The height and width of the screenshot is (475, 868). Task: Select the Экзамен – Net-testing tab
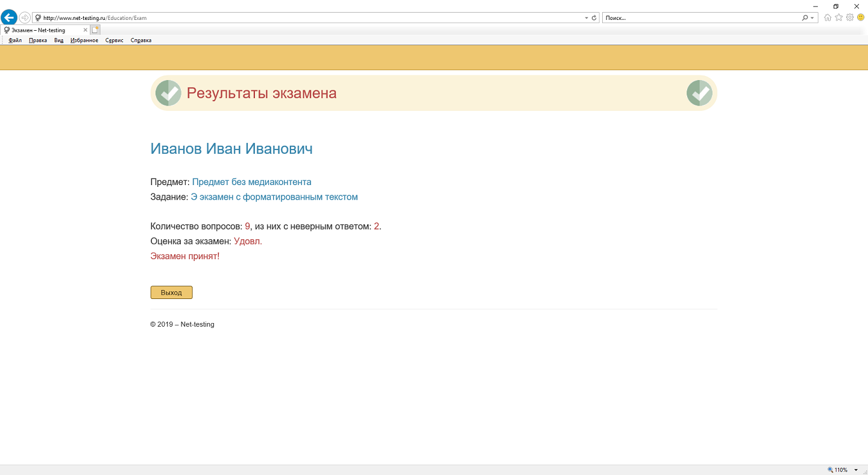pyautogui.click(x=46, y=30)
